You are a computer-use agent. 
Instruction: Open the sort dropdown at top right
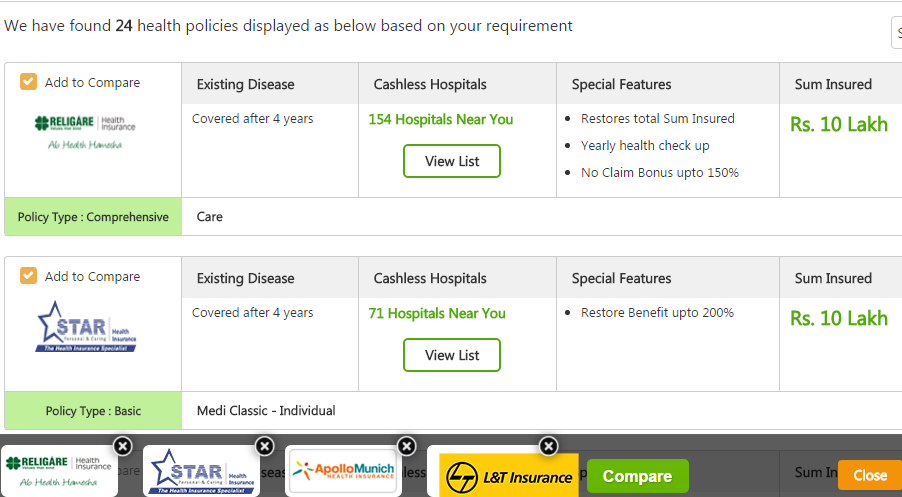point(897,33)
